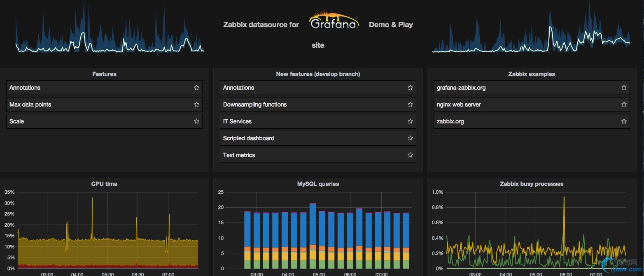Viewport: 644px width, 276px height.
Task: Open the Features panel title menu
Action: pyautogui.click(x=104, y=74)
